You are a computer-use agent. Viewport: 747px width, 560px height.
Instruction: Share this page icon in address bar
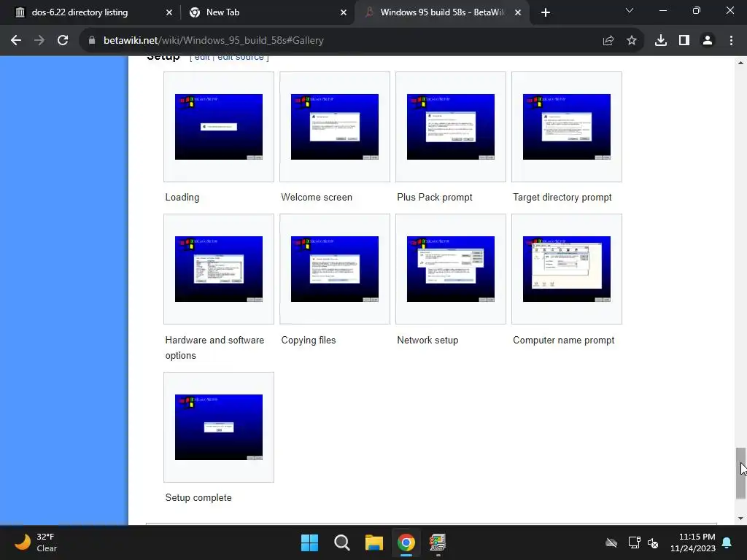608,41
